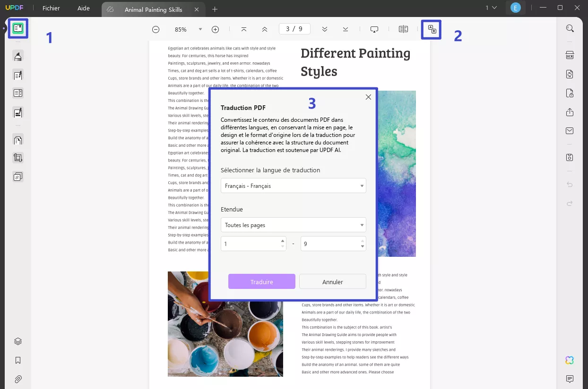
Task: Switch to two-page view layout
Action: (403, 29)
